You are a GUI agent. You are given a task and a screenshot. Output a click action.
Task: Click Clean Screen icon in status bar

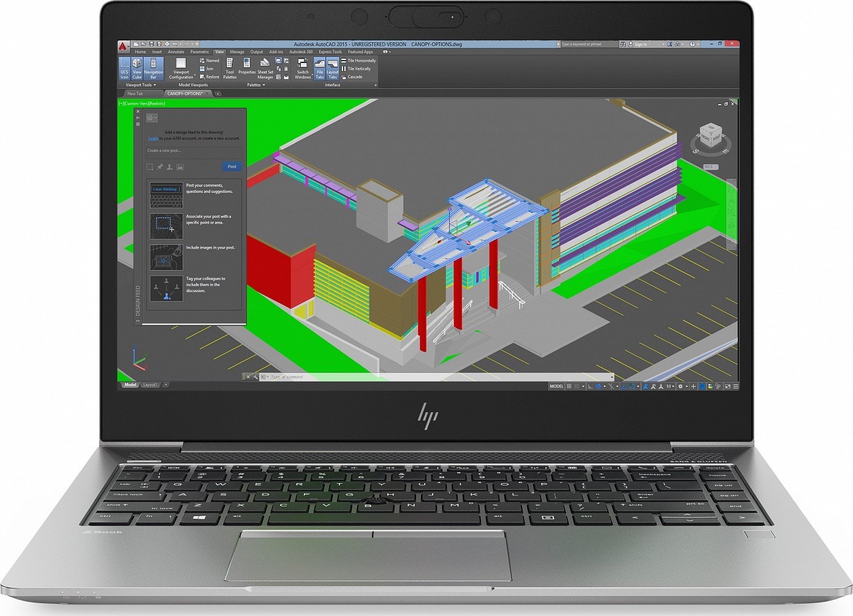[x=727, y=386]
